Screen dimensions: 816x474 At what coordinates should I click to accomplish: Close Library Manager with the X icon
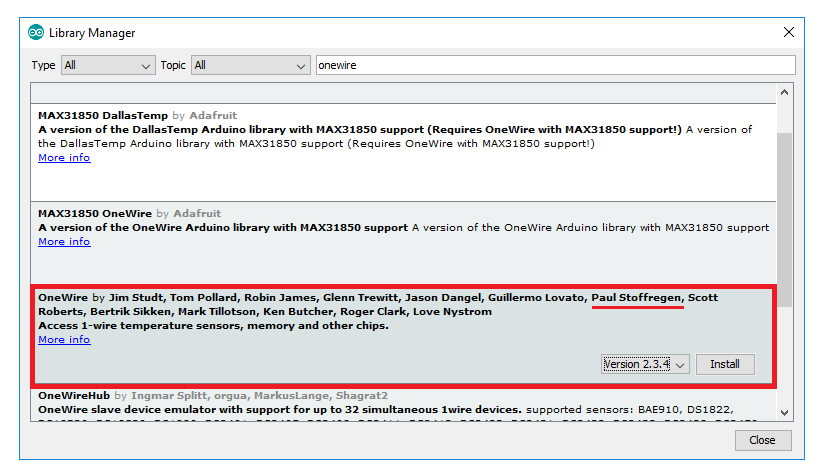pyautogui.click(x=788, y=33)
